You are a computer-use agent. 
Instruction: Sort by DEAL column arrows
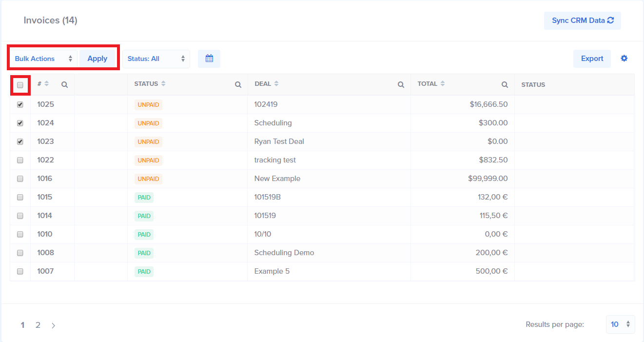[x=276, y=84]
